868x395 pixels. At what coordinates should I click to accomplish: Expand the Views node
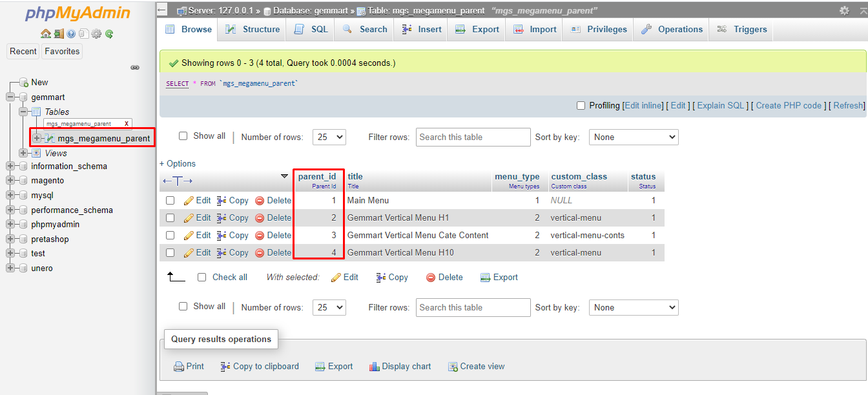tap(23, 153)
